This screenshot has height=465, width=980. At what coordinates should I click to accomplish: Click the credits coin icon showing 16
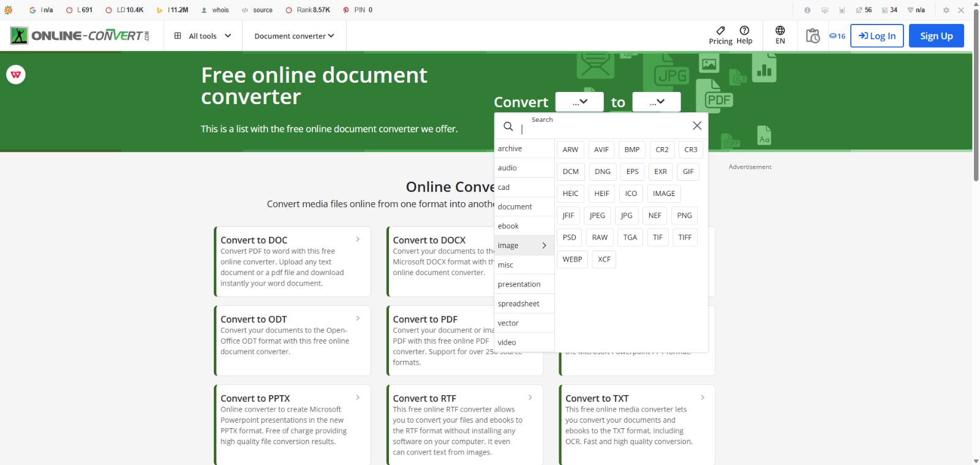click(837, 36)
